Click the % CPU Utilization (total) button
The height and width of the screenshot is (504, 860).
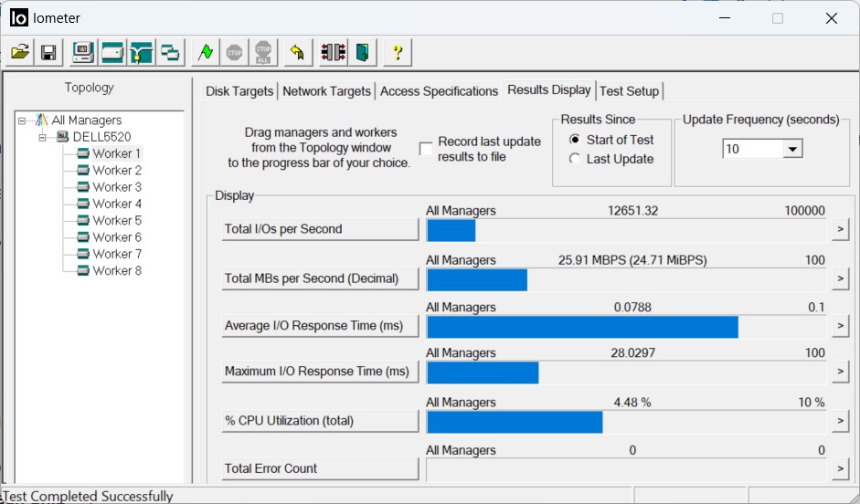(320, 421)
